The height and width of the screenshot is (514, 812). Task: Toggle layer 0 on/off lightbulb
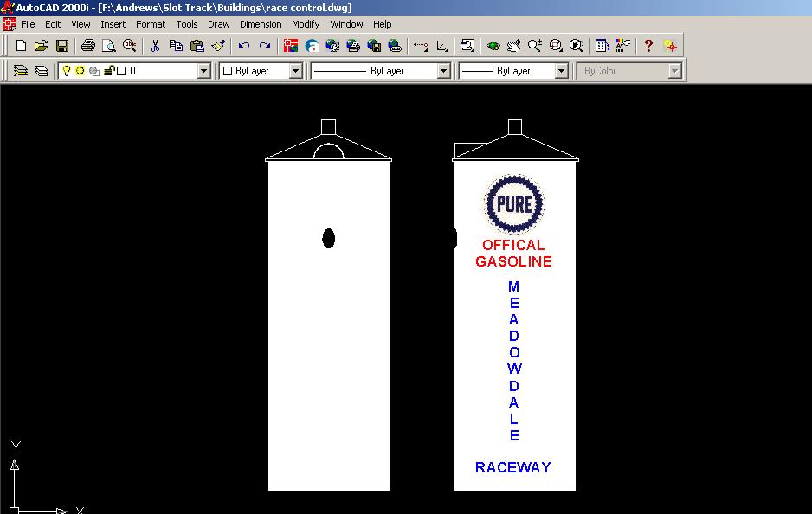(x=67, y=71)
